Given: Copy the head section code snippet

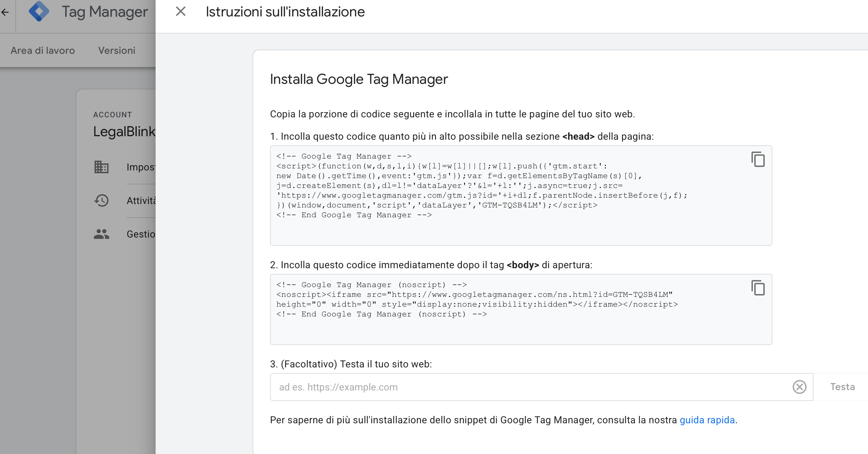Looking at the screenshot, I should coord(758,159).
